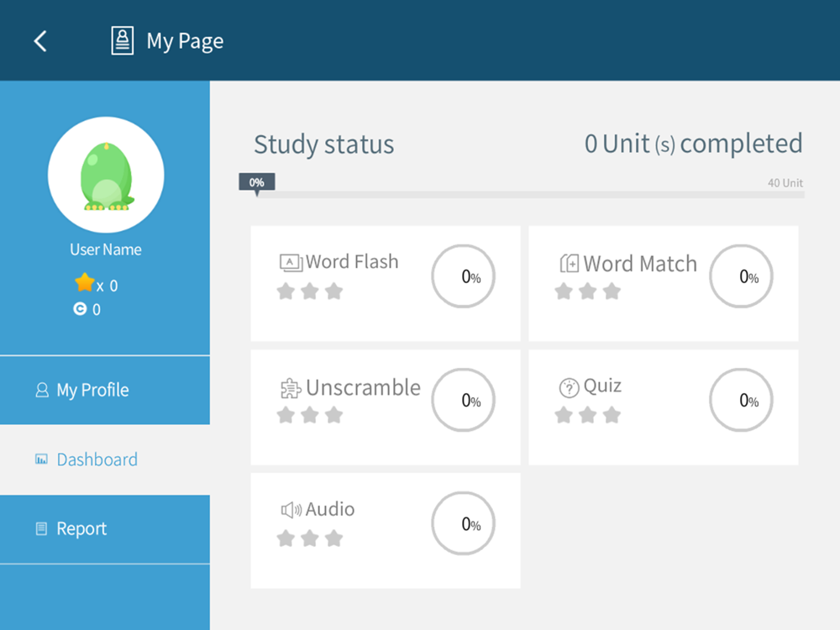Click the Quiz 0% progress circle
840x630 pixels.
pyautogui.click(x=742, y=400)
